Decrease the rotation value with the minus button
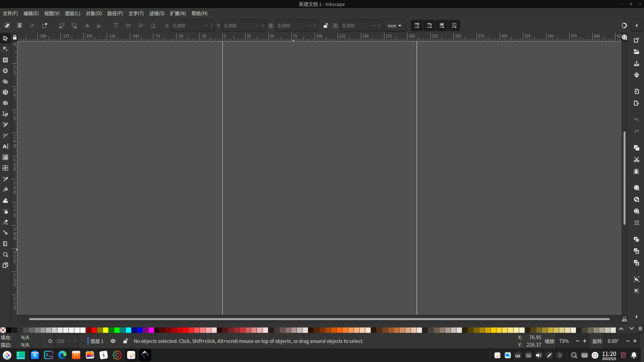644x362 pixels. pos(628,341)
